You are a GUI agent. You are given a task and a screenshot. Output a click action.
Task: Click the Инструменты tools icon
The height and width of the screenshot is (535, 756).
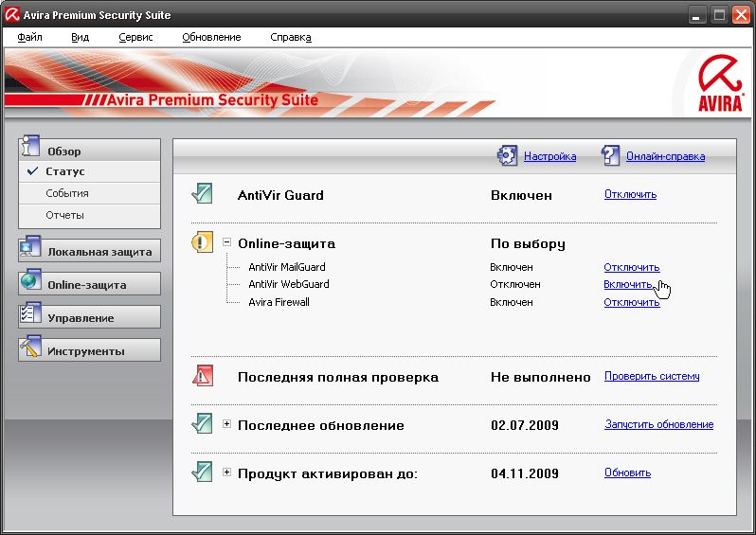click(30, 349)
